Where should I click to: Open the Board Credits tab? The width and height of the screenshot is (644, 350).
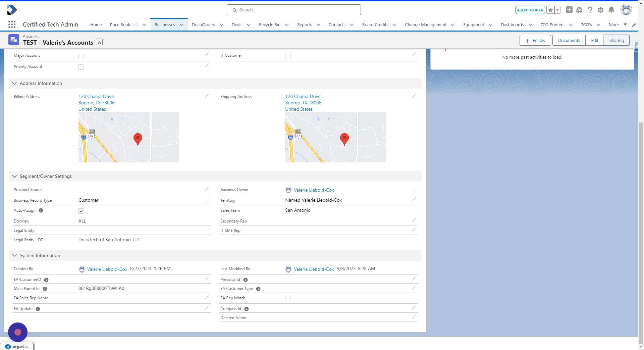[375, 24]
